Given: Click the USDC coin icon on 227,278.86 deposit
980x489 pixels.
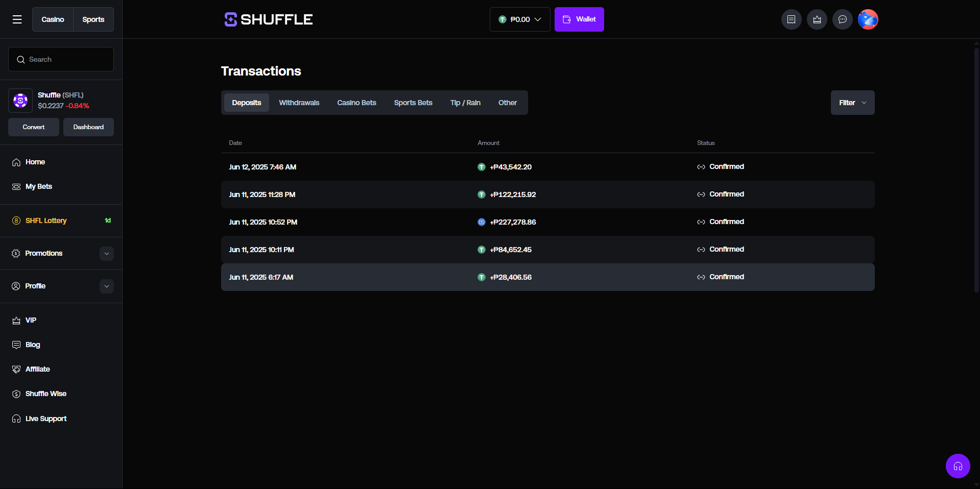Looking at the screenshot, I should pos(481,222).
